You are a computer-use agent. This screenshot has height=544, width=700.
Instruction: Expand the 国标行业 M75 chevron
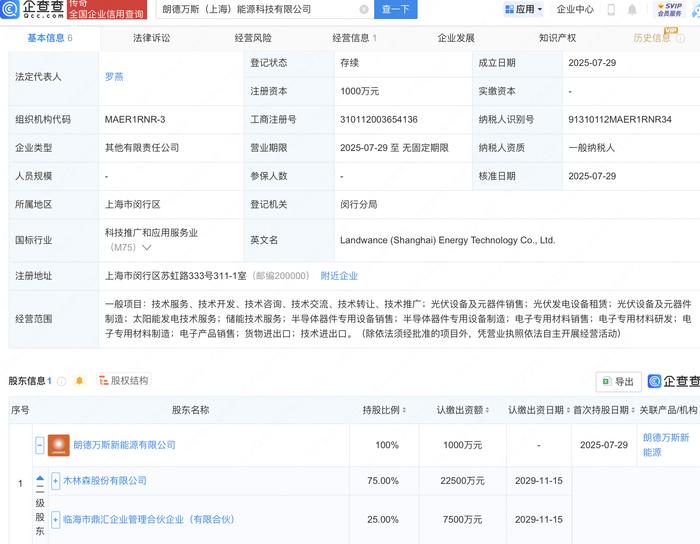146,247
